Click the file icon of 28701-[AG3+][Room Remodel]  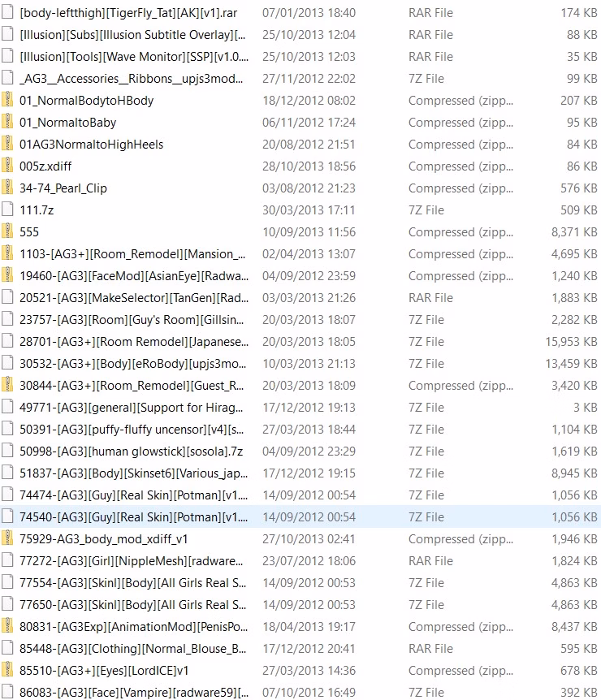7,340
